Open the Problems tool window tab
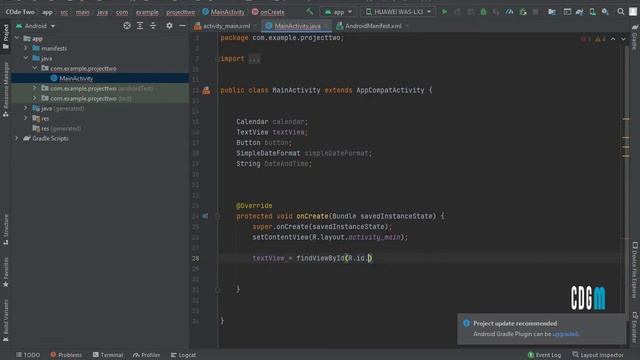Screen dimensions: 640x360 point(66,355)
